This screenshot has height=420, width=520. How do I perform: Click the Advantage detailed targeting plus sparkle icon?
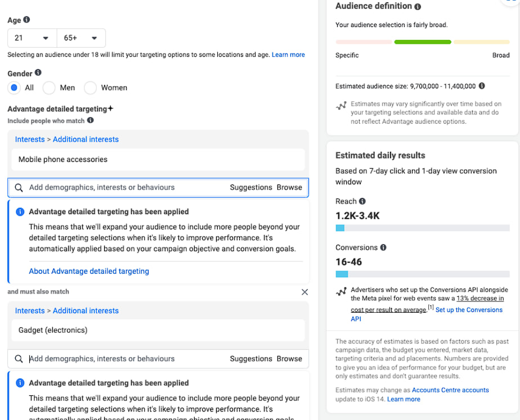point(110,109)
